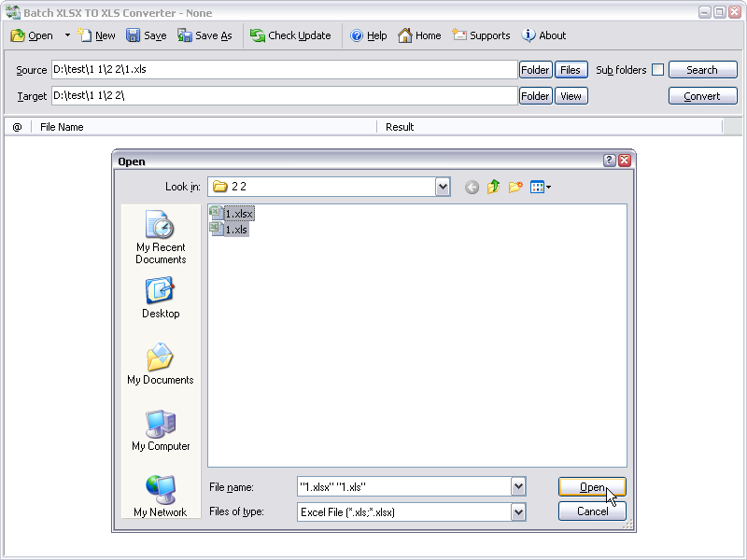Image resolution: width=747 pixels, height=560 pixels.
Task: Expand the Open toolbar dropdown arrow
Action: pyautogui.click(x=67, y=35)
